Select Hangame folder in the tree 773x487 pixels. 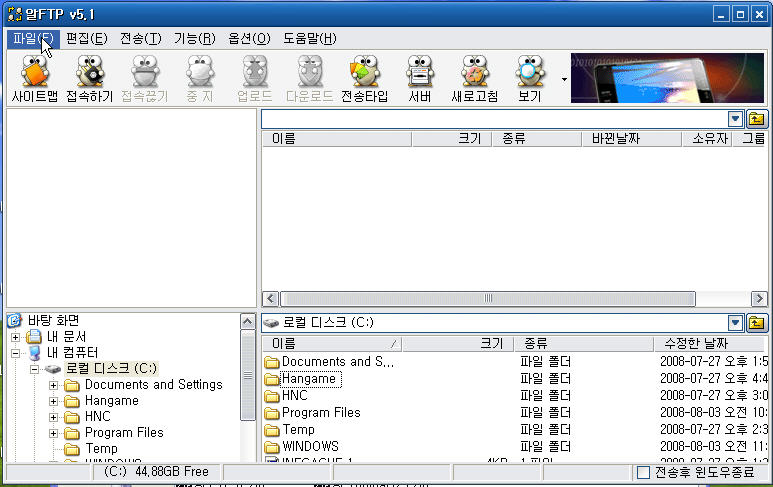pyautogui.click(x=111, y=400)
